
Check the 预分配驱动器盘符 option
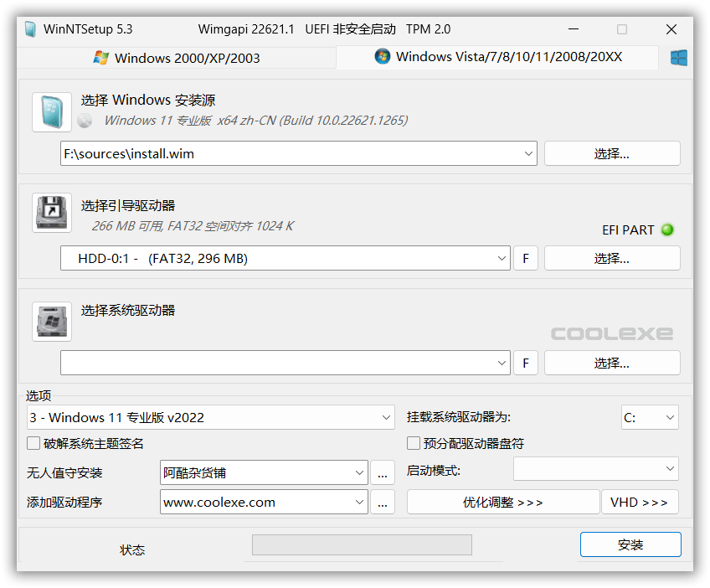click(413, 443)
